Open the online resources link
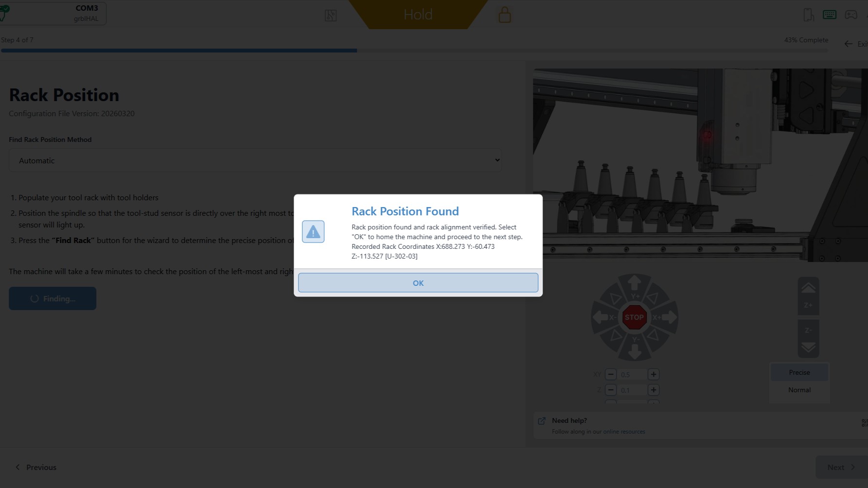Image resolution: width=868 pixels, height=488 pixels. pos(624,432)
